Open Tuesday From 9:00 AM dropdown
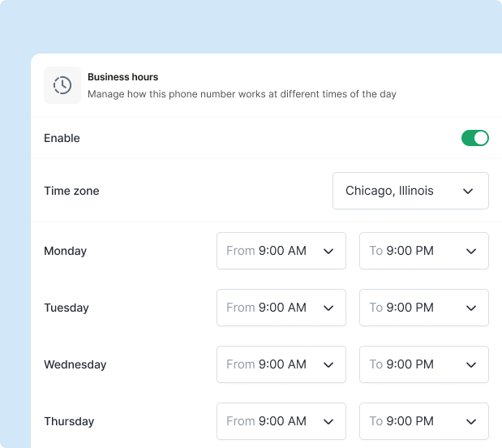502x448 pixels. pyautogui.click(x=281, y=308)
